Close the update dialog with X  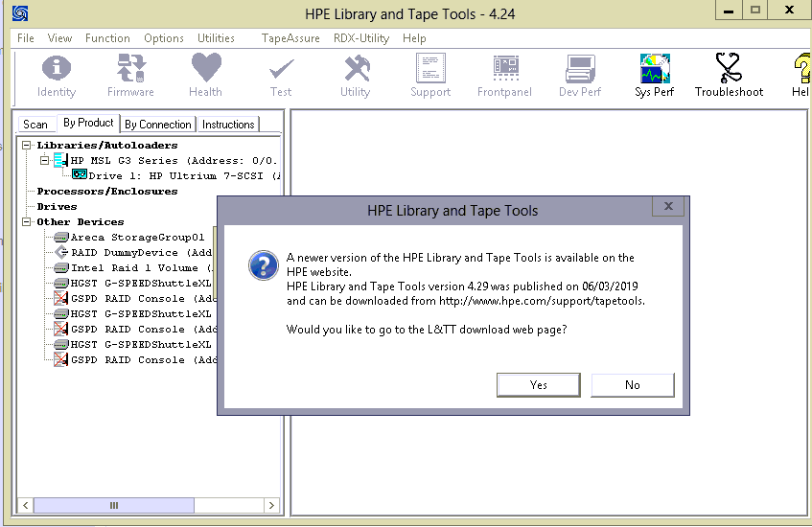point(668,206)
